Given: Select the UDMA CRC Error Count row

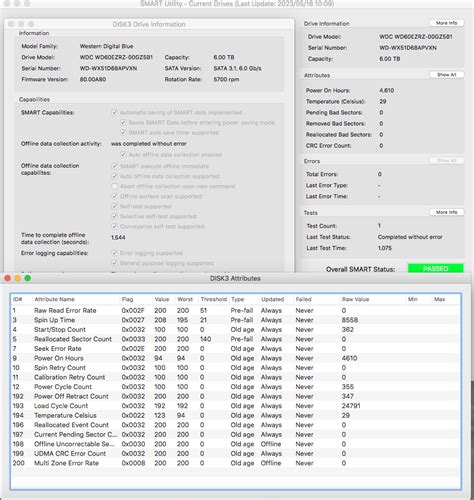Looking at the screenshot, I should [236, 454].
